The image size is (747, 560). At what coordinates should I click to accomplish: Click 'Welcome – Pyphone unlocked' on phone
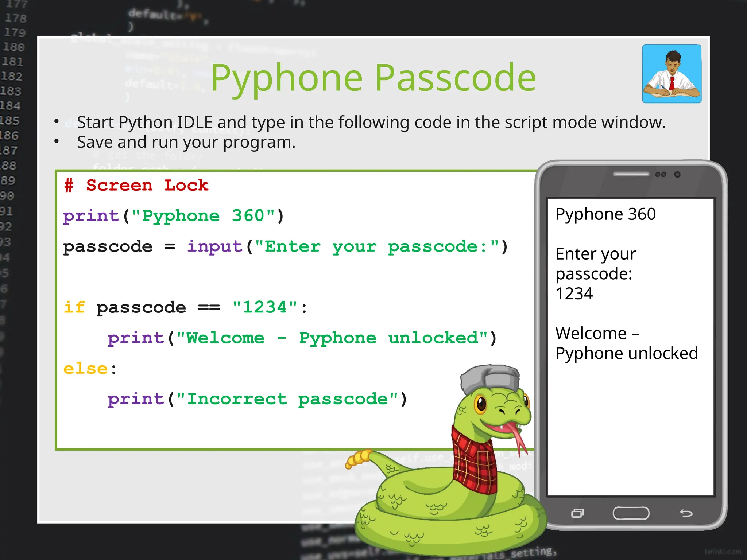pyautogui.click(x=627, y=343)
